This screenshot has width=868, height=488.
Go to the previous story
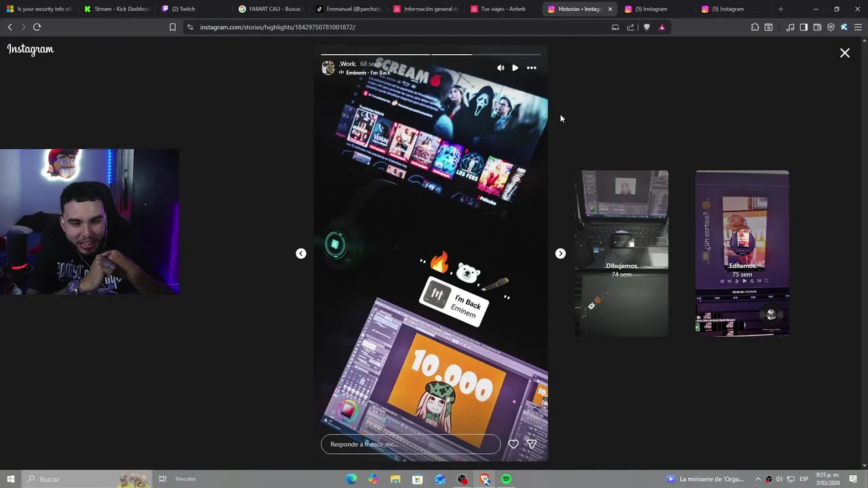(301, 253)
